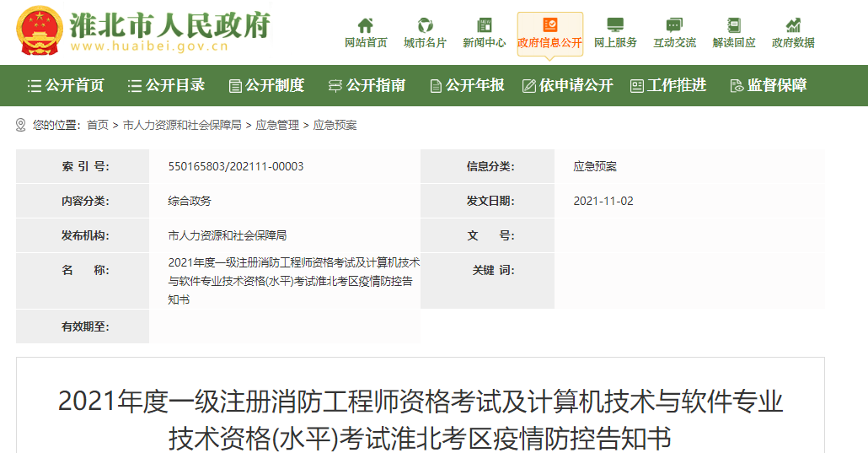This screenshot has width=868, height=453.
Task: Click 监督保障 in navigation bar
Action: [x=769, y=85]
